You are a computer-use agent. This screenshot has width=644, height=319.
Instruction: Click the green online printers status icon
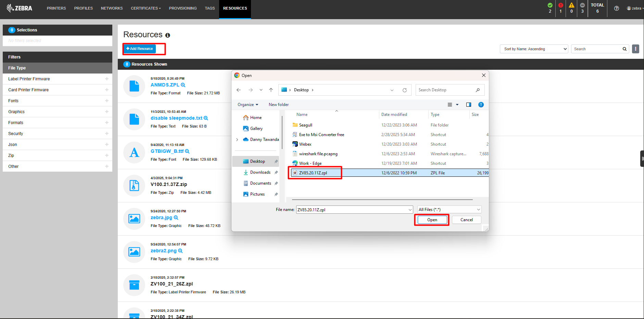click(550, 5)
